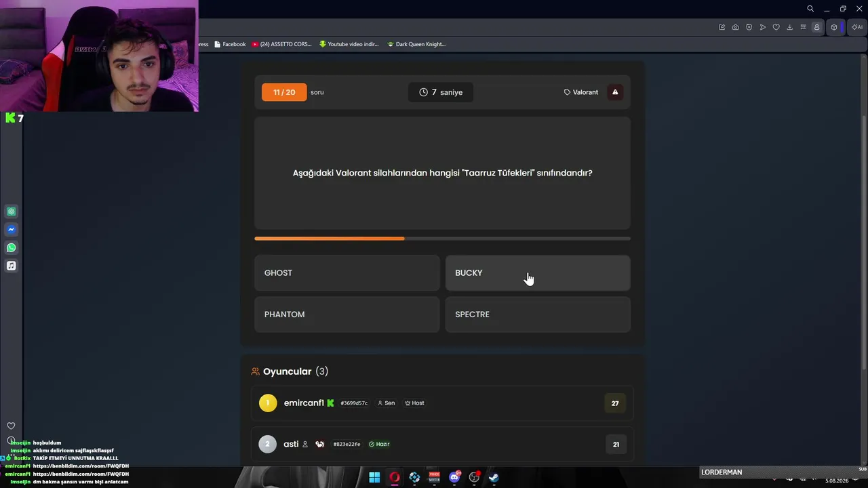Click the heart bookmark toolbar icon
This screenshot has width=868, height=488.
click(x=776, y=27)
